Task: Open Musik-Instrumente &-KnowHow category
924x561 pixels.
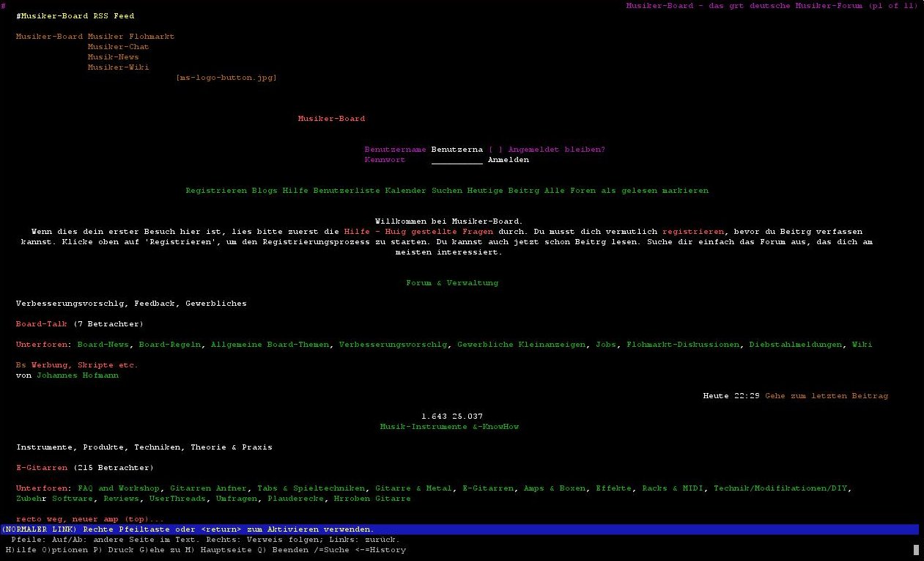Action: pos(449,427)
